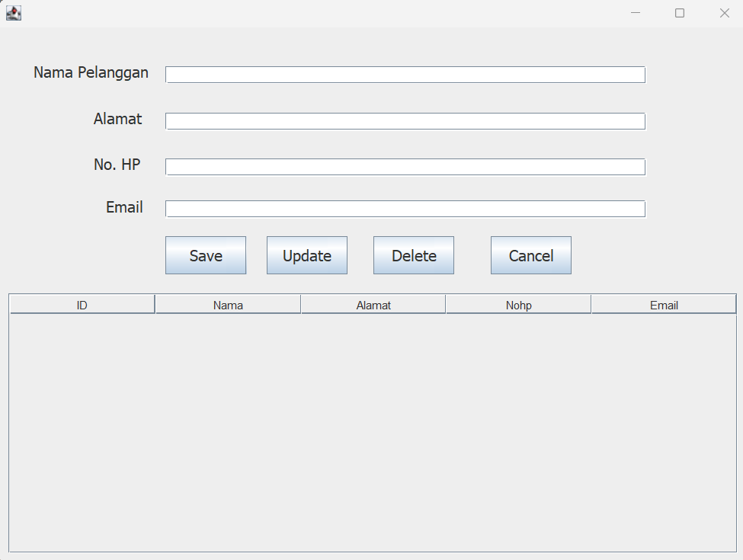Click the ID column header
Viewport: 743px width, 560px height.
tap(82, 305)
